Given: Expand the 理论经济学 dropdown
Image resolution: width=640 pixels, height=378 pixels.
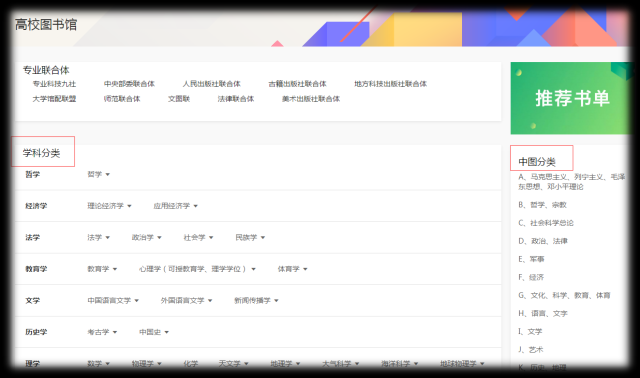Looking at the screenshot, I should click(109, 206).
